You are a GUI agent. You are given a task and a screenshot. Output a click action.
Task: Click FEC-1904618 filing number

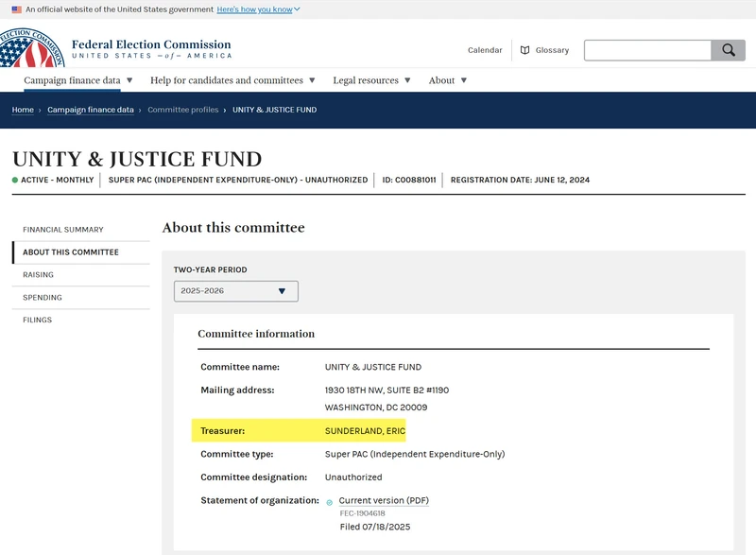(363, 513)
